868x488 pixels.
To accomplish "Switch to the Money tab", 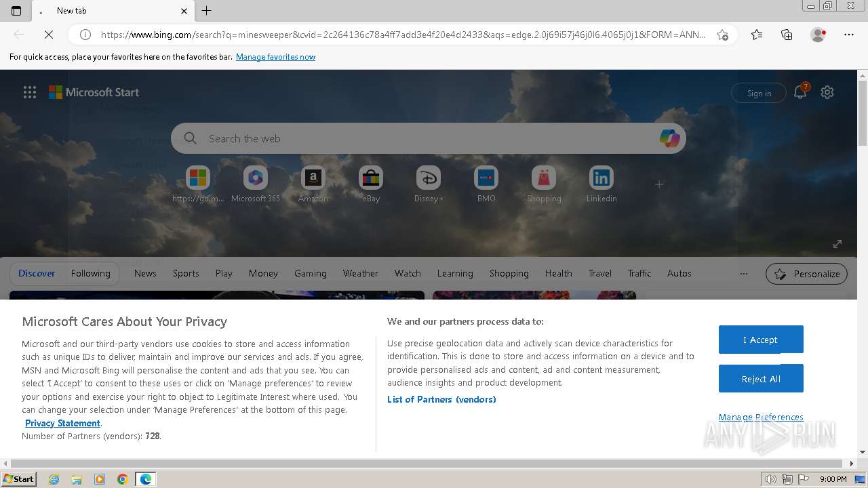I will point(263,273).
